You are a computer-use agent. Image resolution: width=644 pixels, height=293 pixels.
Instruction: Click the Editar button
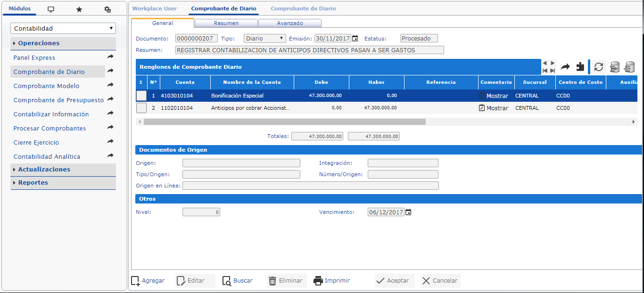click(195, 281)
